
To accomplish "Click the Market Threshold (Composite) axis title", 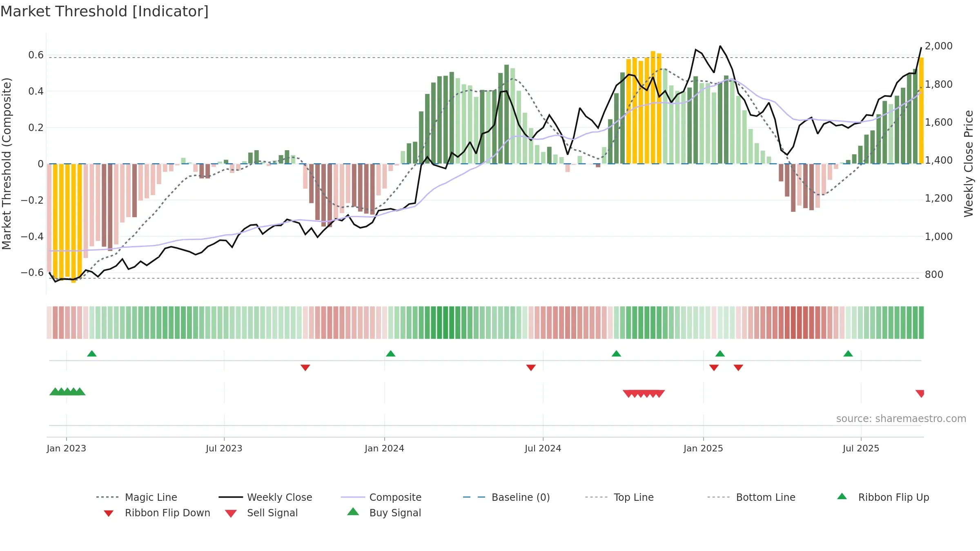I will [7, 164].
